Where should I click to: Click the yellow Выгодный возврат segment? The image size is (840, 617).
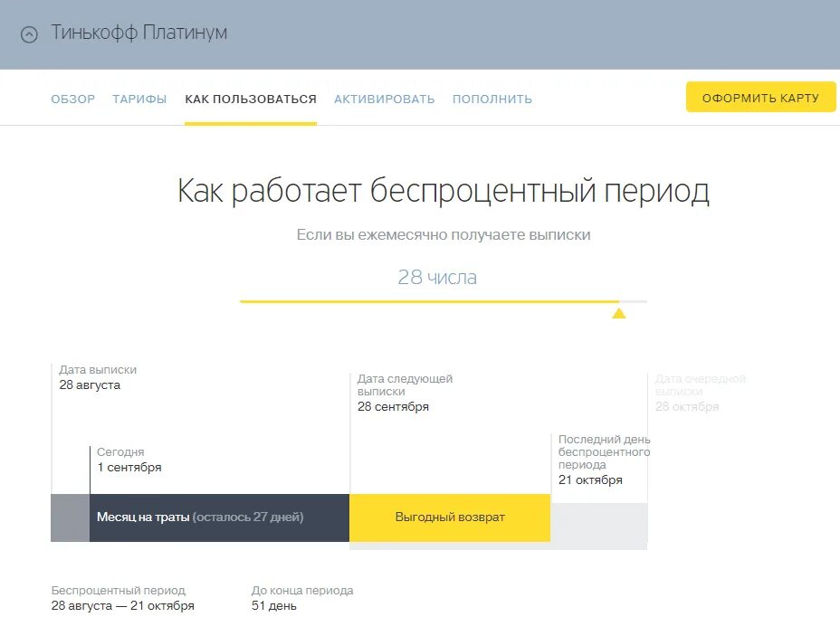pos(450,517)
